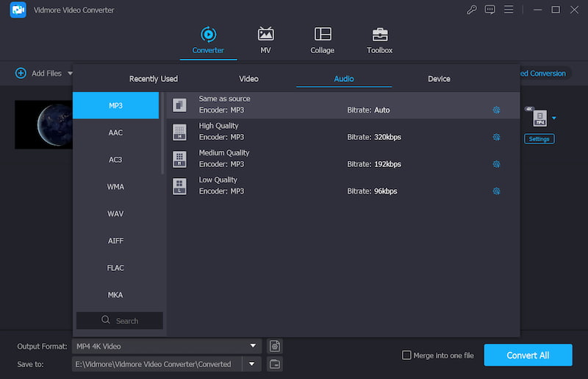This screenshot has height=379, width=588.
Task: Switch to the Video format tab
Action: point(248,79)
